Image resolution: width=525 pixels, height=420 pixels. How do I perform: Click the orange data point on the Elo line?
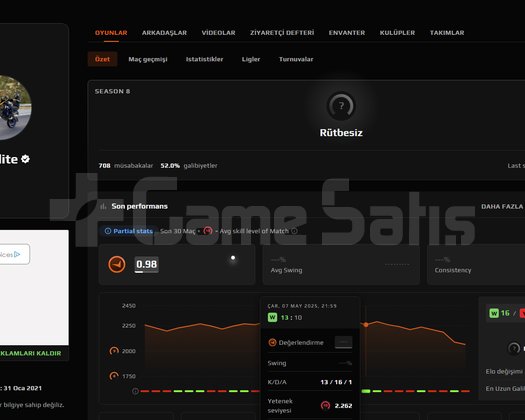[366, 325]
